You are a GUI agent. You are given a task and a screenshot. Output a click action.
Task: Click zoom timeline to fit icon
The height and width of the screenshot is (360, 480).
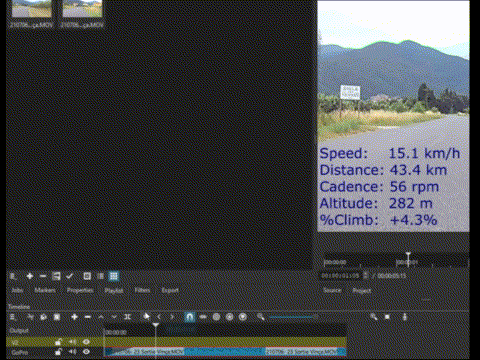(387, 317)
